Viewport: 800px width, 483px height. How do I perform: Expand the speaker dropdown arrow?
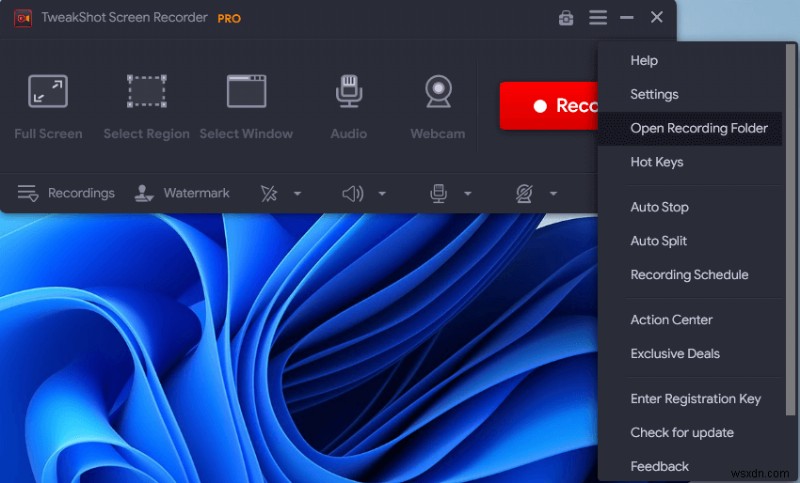pyautogui.click(x=382, y=194)
